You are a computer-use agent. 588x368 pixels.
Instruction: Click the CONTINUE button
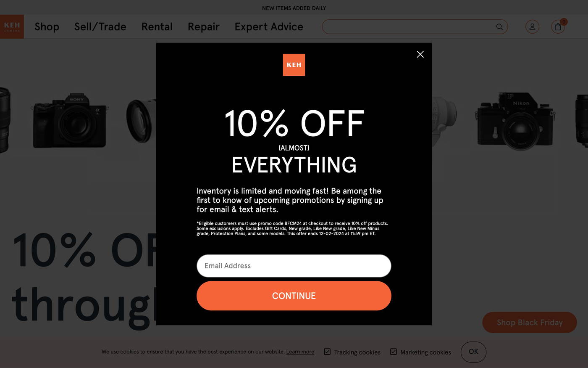point(294,296)
